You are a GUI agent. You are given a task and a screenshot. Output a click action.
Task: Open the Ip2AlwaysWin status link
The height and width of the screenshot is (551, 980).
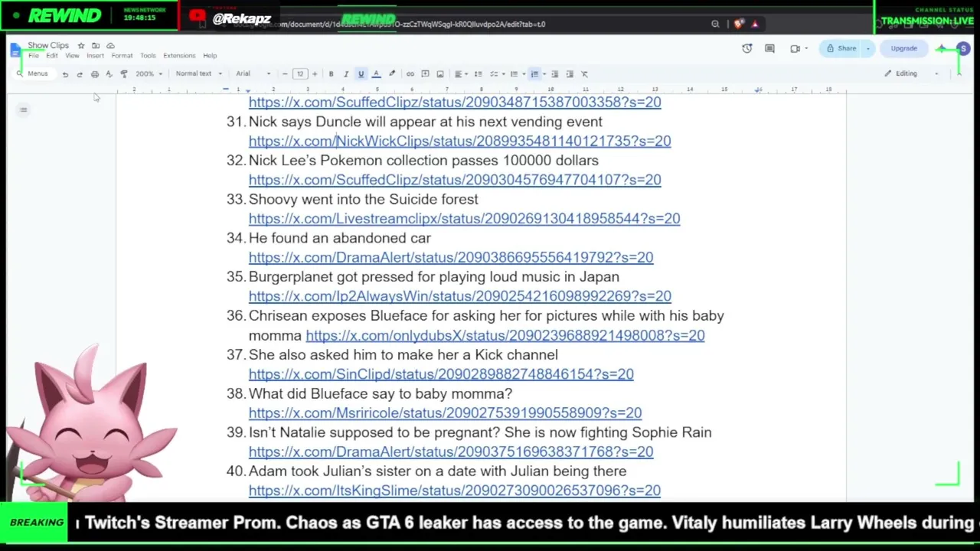coord(460,296)
